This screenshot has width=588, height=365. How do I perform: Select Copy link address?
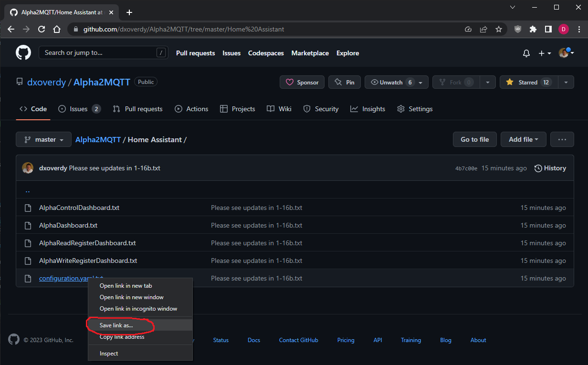(140, 337)
